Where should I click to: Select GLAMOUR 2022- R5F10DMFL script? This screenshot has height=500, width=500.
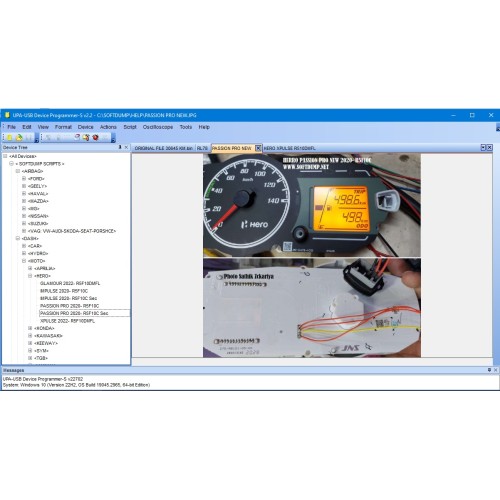pos(70,283)
